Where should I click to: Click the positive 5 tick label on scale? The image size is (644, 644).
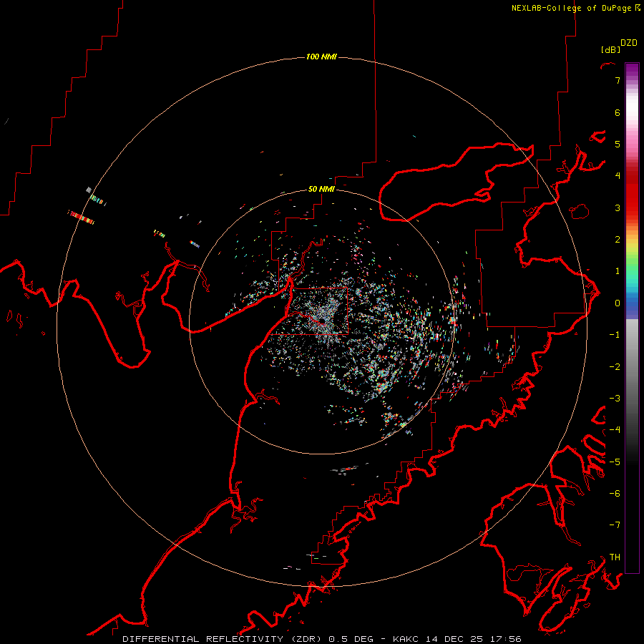618,144
